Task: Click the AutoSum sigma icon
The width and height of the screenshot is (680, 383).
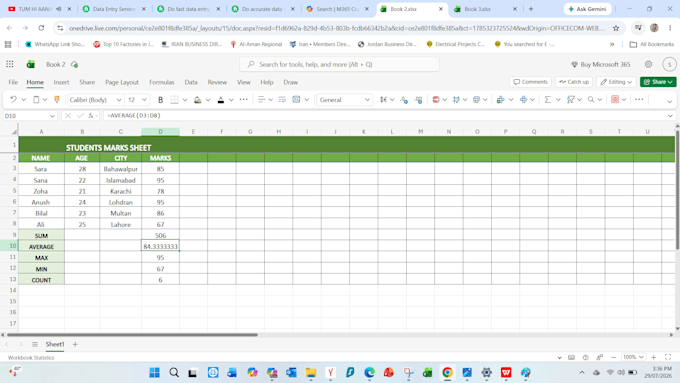Action: pos(548,100)
